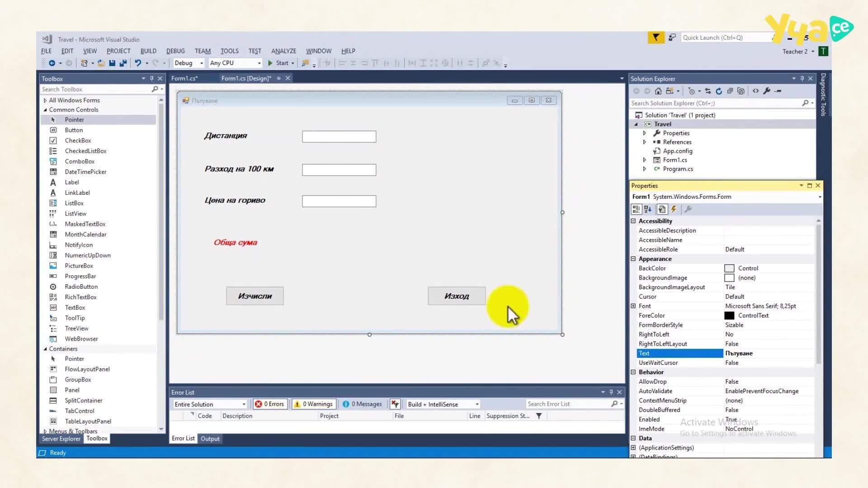This screenshot has width=868, height=488.
Task: Pick the ComboBox toolbox item
Action: [80, 161]
